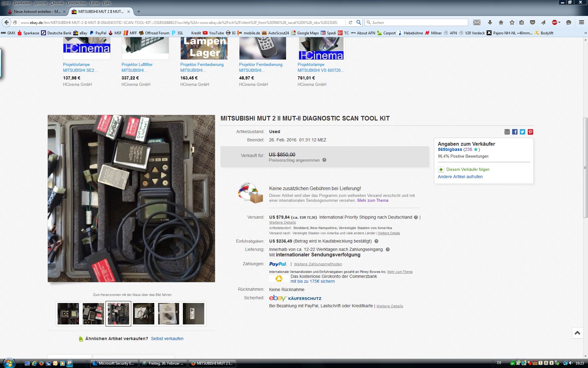Click the Diesem Verkäufer folgen button
This screenshot has width=588, height=368.
tap(467, 169)
